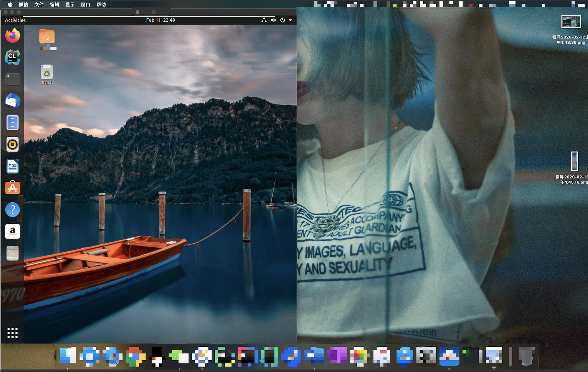Open the Terminal launcher
Screen dimensions: 588x372
(12, 79)
